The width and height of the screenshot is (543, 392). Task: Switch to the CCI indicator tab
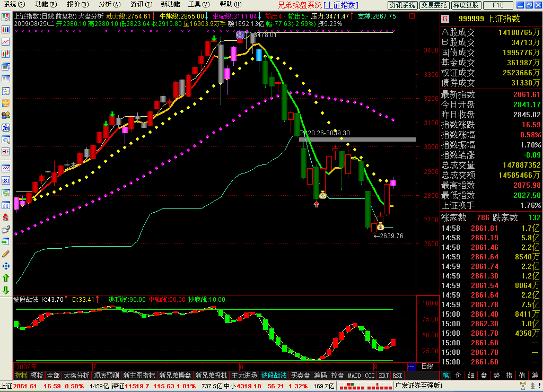coord(370,376)
